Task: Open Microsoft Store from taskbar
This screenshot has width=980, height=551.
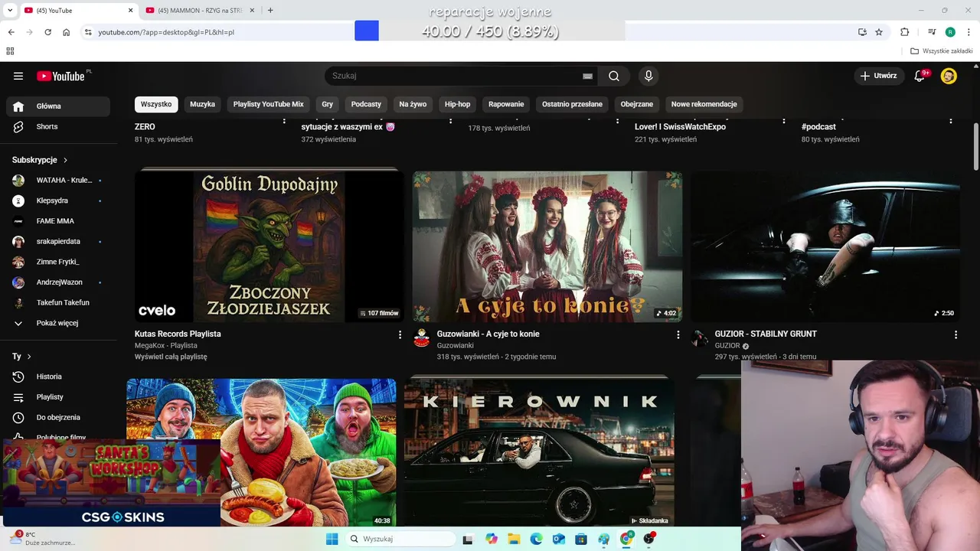Action: click(x=581, y=539)
